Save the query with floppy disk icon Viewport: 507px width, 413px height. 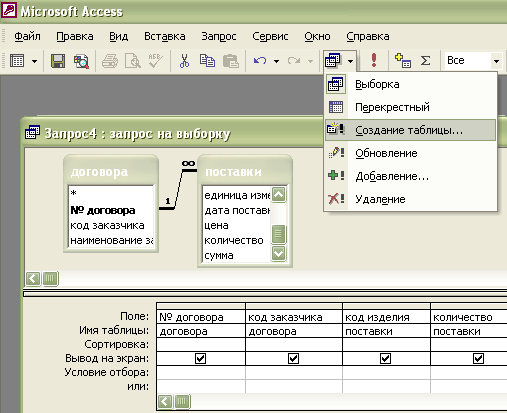(58, 61)
